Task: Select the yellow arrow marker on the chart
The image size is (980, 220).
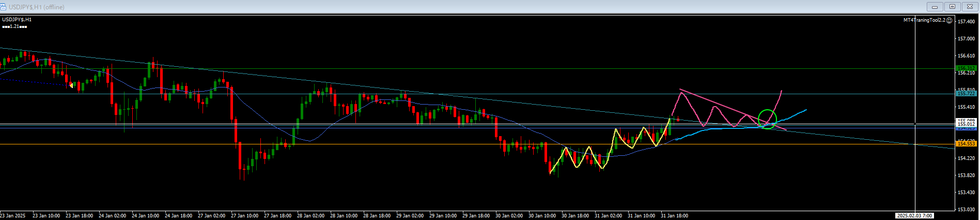Action: (71, 85)
